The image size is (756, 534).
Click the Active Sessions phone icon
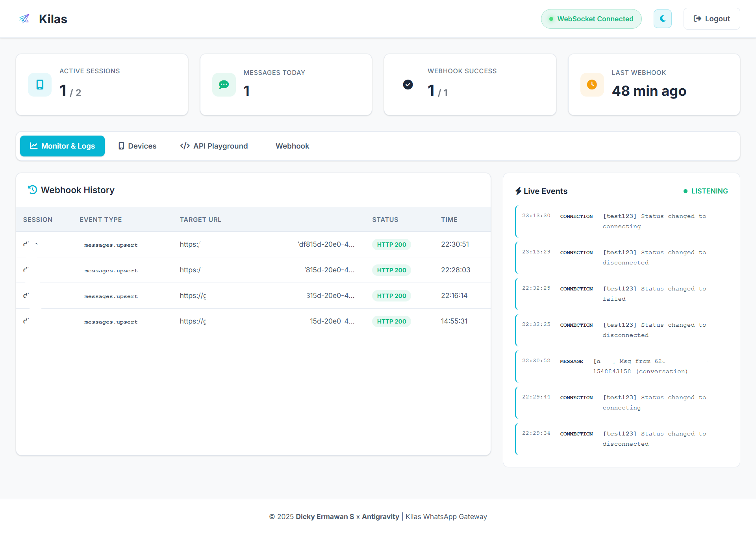(x=40, y=85)
